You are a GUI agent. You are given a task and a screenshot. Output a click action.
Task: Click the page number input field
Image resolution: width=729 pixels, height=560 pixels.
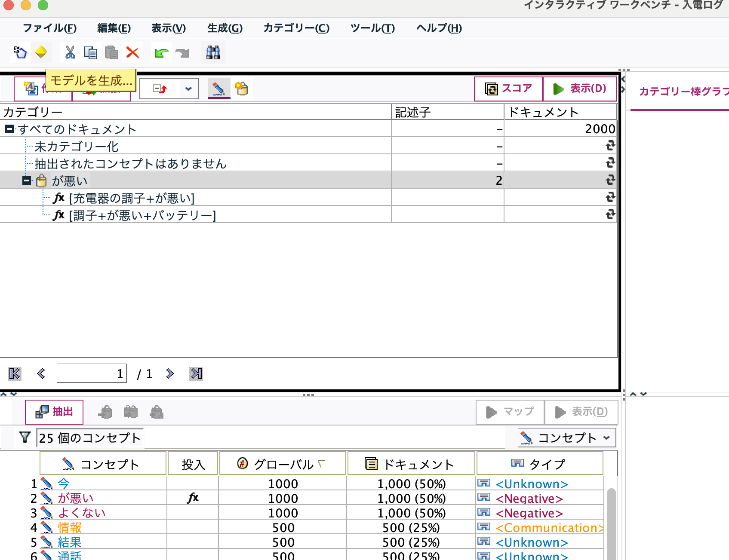91,373
